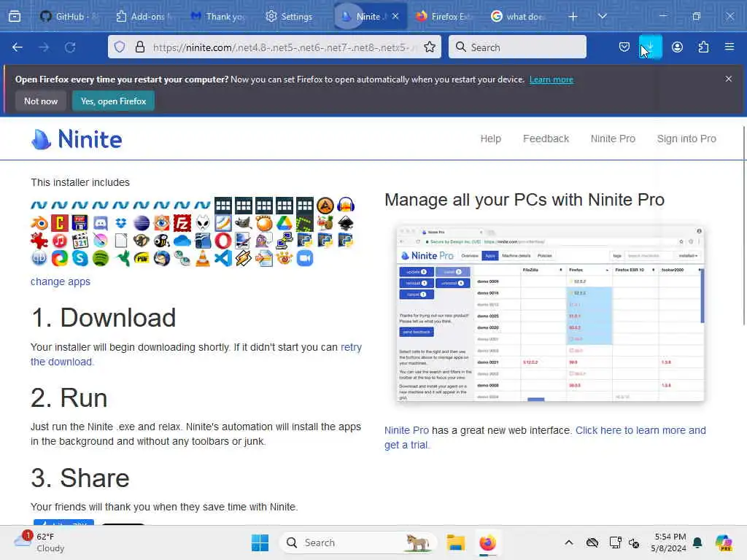This screenshot has height=560, width=747.
Task: Expand the list all tabs chevron
Action: pos(602,16)
